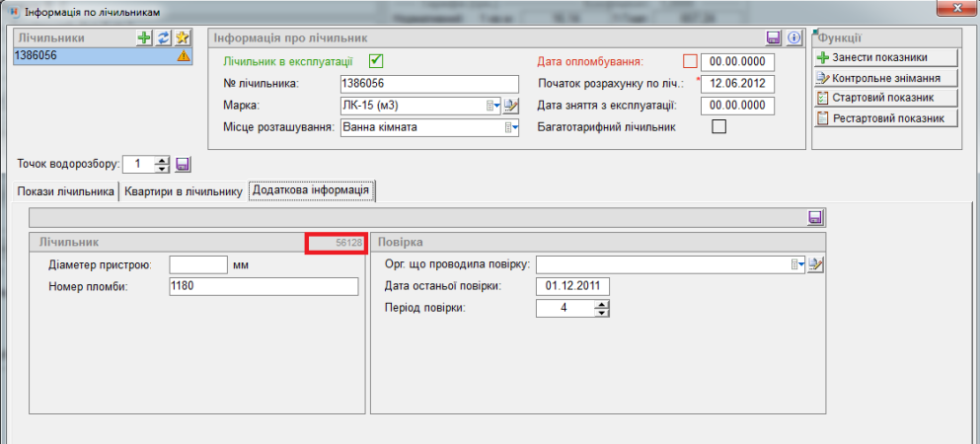This screenshot has height=444, width=980.
Task: Click the green plus add meter icon
Action: pyautogui.click(x=144, y=37)
